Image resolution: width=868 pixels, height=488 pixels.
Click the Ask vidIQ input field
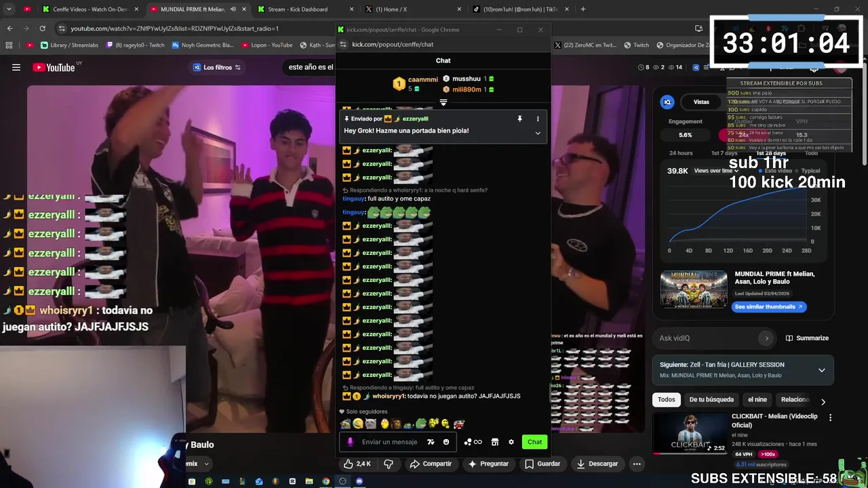pos(705,338)
